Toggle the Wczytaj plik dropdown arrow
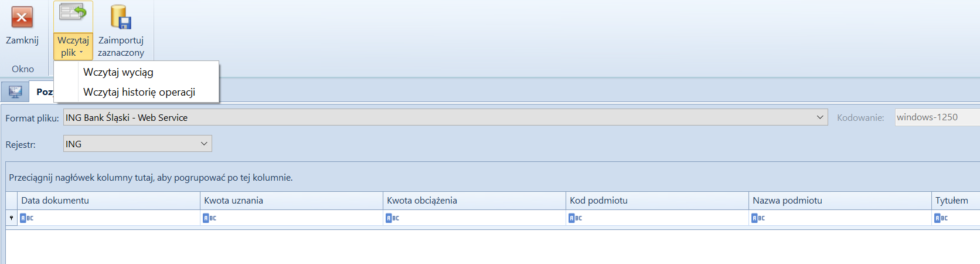 81,53
